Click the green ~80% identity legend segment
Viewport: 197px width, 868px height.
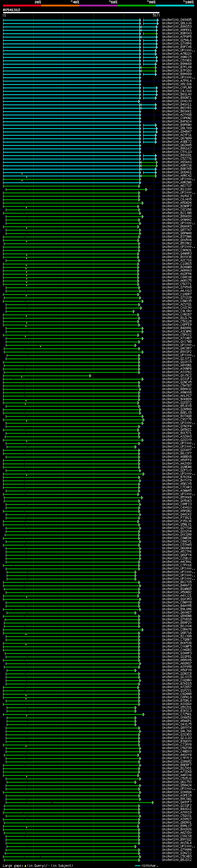pyautogui.click(x=137, y=6)
